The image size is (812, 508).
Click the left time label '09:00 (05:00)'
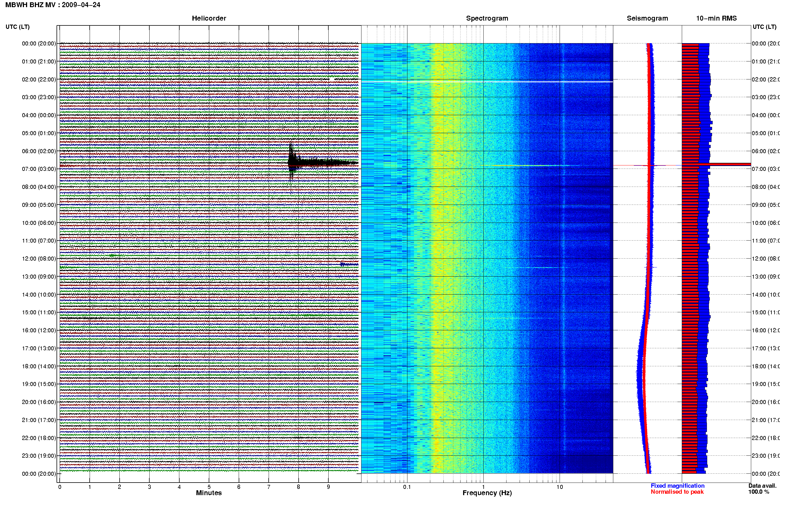[39, 205]
